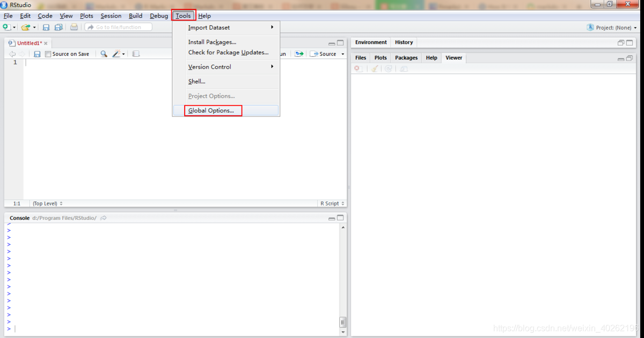The width and height of the screenshot is (644, 338).
Task: Open the Code menu
Action: click(x=45, y=16)
